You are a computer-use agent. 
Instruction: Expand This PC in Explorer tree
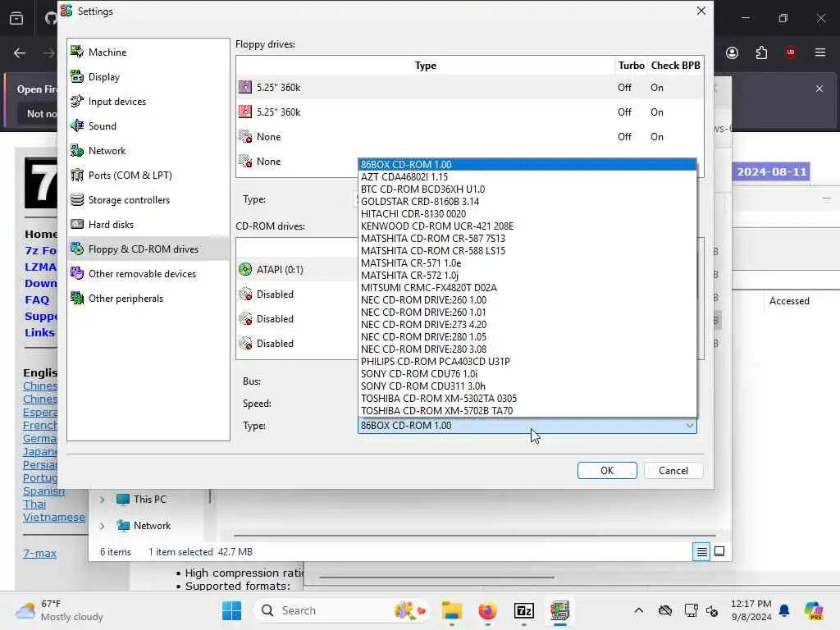(x=102, y=500)
